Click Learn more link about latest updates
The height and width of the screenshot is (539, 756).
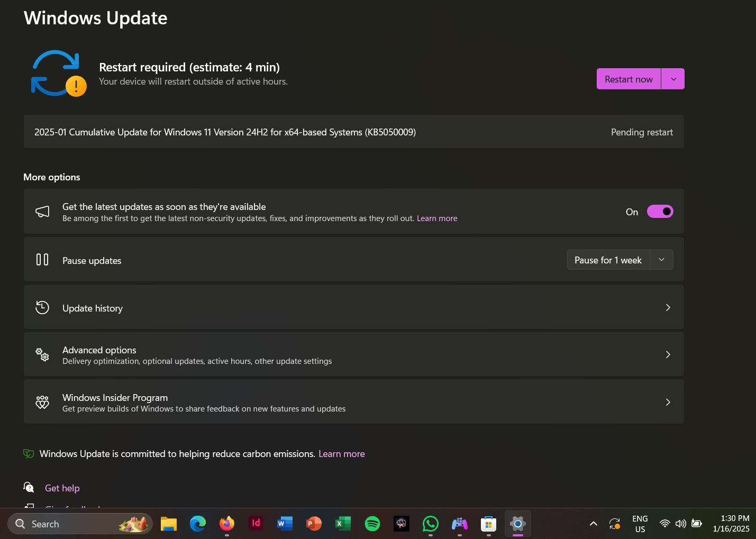click(x=437, y=218)
